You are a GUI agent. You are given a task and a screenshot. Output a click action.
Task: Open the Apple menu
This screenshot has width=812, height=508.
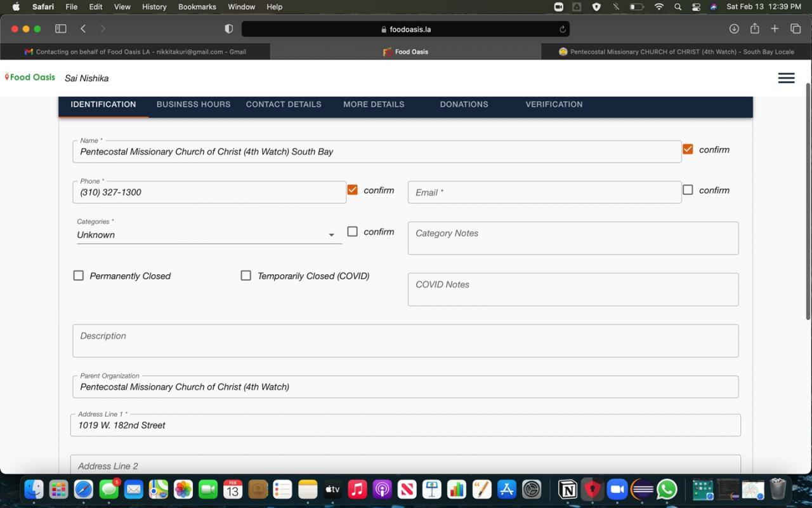(16, 6)
